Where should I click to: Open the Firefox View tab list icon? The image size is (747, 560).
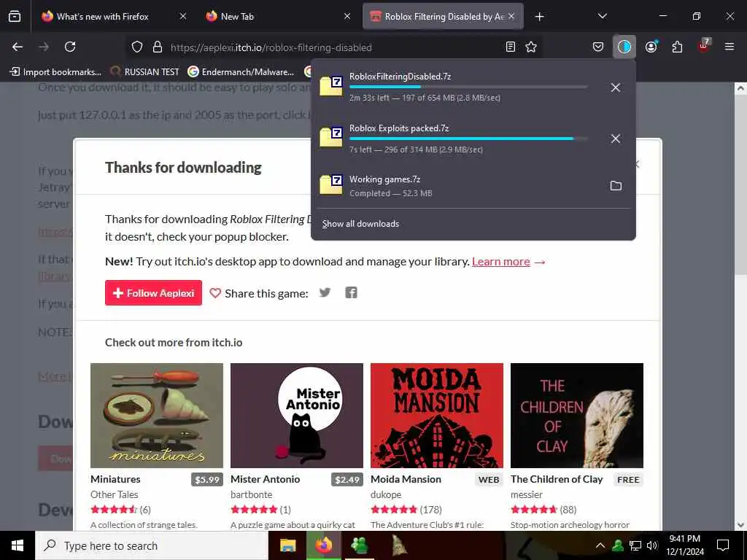(15, 17)
